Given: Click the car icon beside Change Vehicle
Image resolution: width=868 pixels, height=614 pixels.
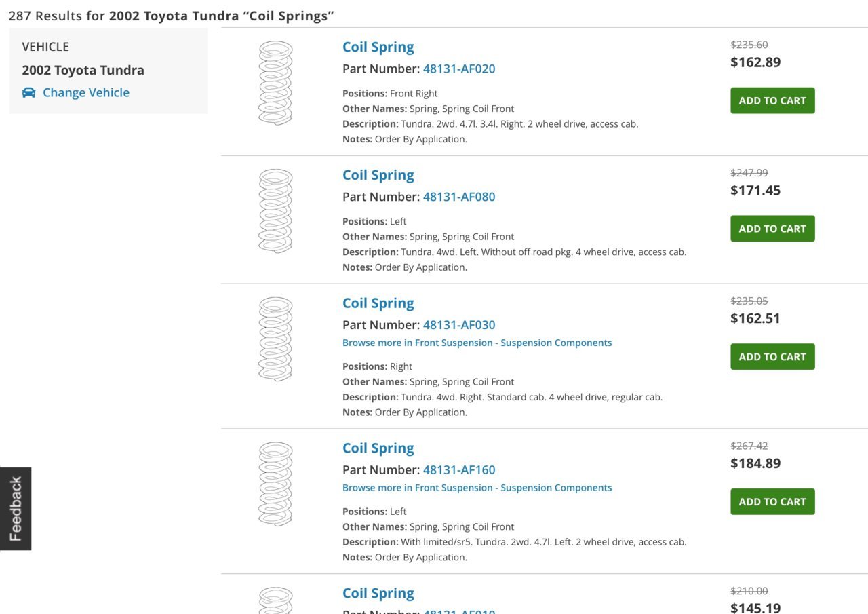Looking at the screenshot, I should (28, 92).
